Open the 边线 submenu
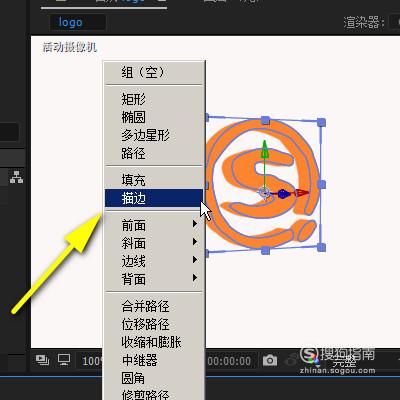 tap(154, 261)
